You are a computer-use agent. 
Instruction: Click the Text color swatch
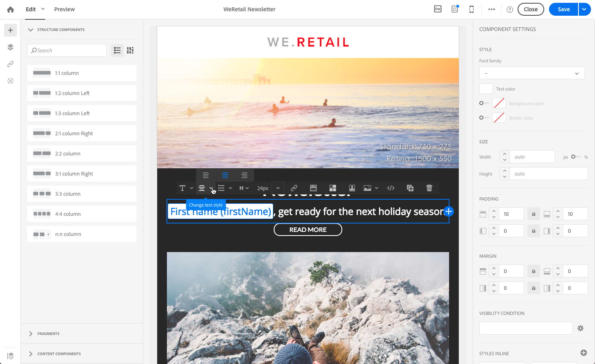(x=486, y=89)
